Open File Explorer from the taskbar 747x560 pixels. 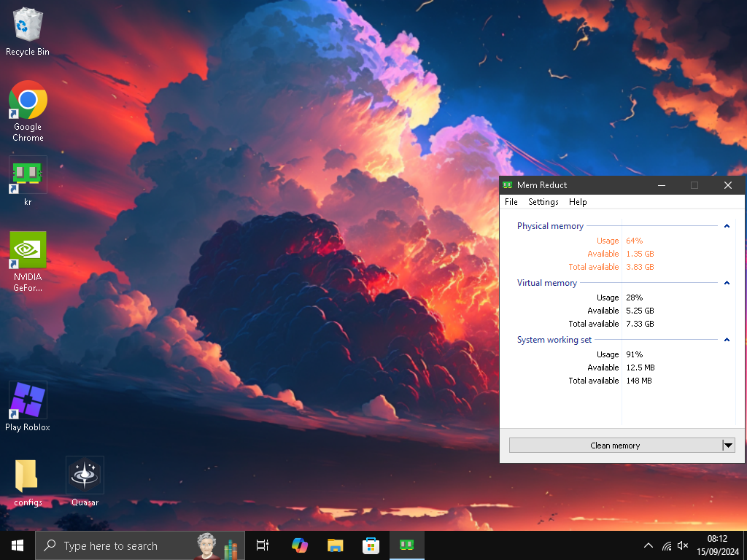click(335, 545)
